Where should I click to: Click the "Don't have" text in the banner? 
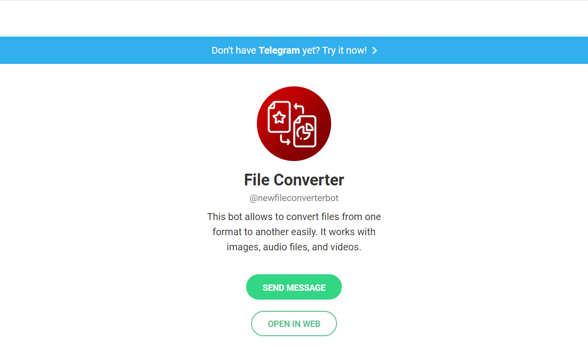click(234, 50)
